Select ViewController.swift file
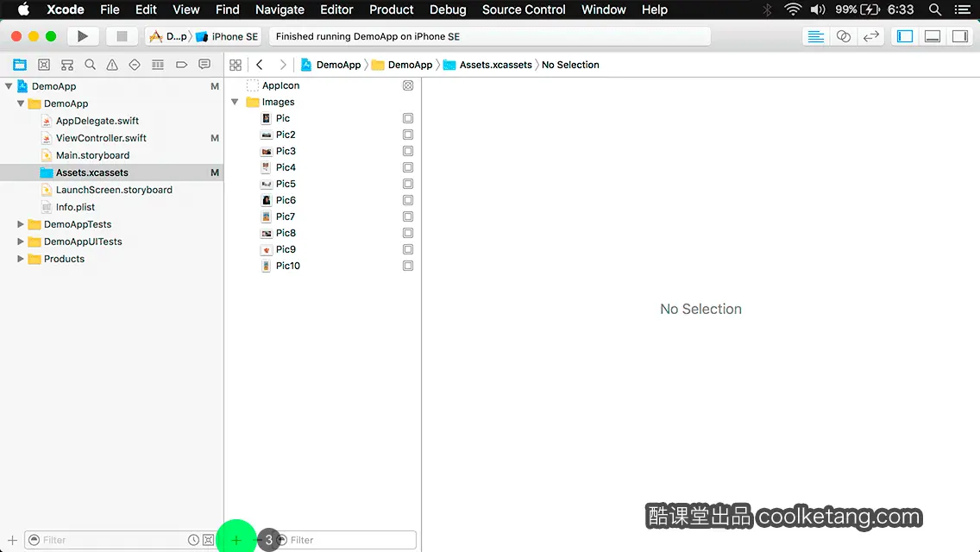The height and width of the screenshot is (552, 980). pos(101,137)
